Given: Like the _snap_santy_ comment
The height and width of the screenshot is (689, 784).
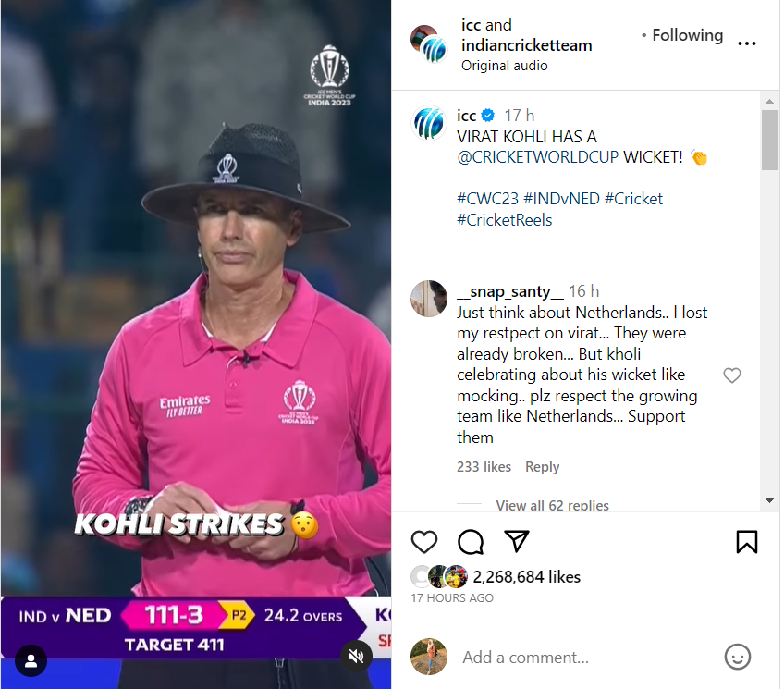Looking at the screenshot, I should (732, 375).
